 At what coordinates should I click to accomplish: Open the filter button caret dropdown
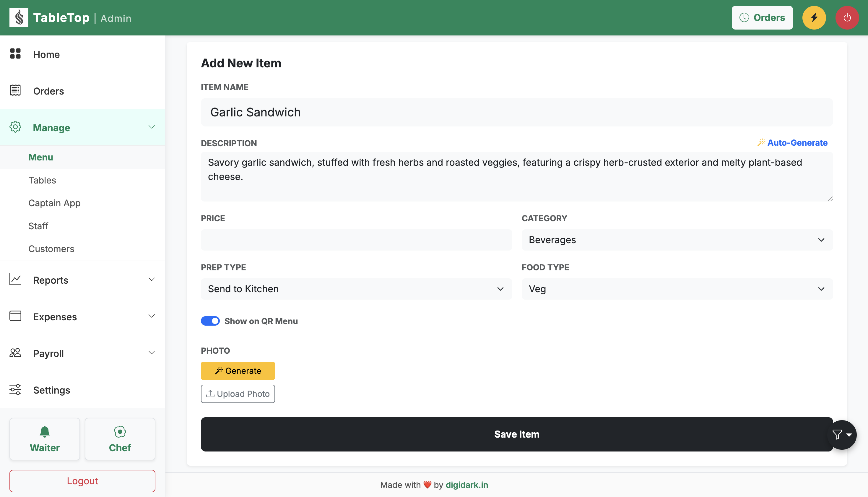tap(849, 435)
